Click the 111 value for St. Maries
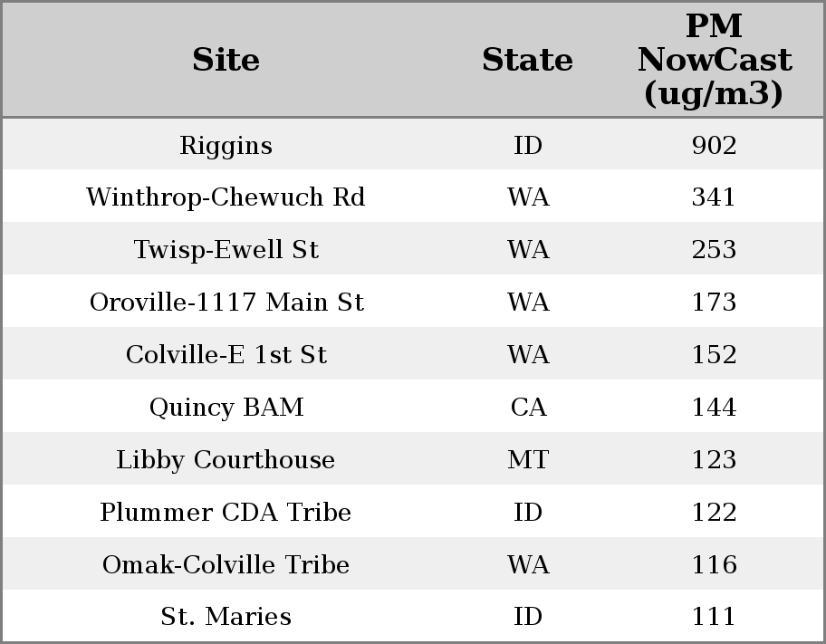This screenshot has width=826, height=644. click(x=714, y=617)
